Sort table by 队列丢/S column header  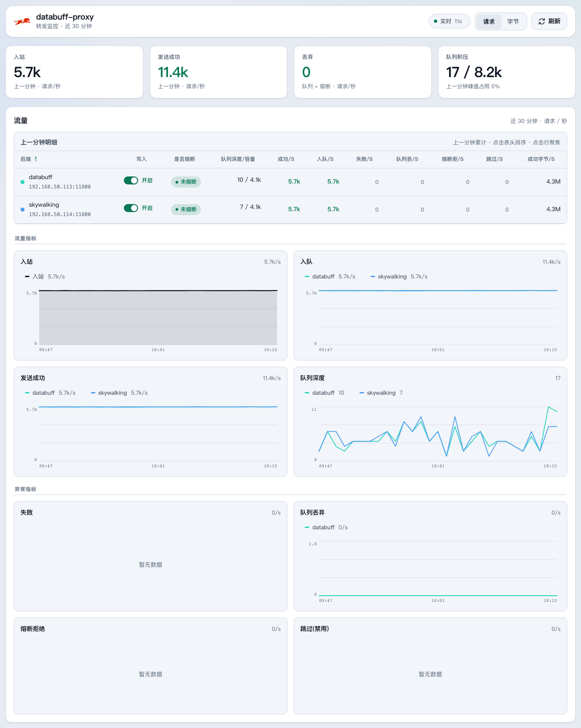(x=407, y=159)
